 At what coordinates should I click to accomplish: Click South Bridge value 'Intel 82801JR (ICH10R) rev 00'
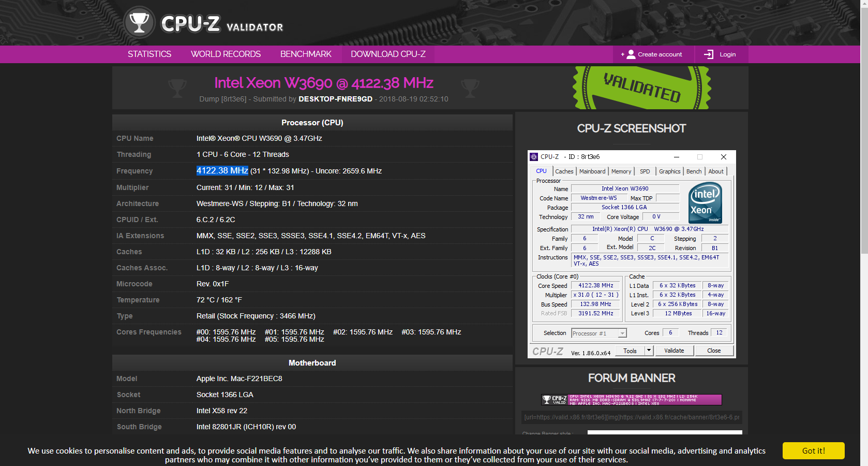click(x=246, y=427)
